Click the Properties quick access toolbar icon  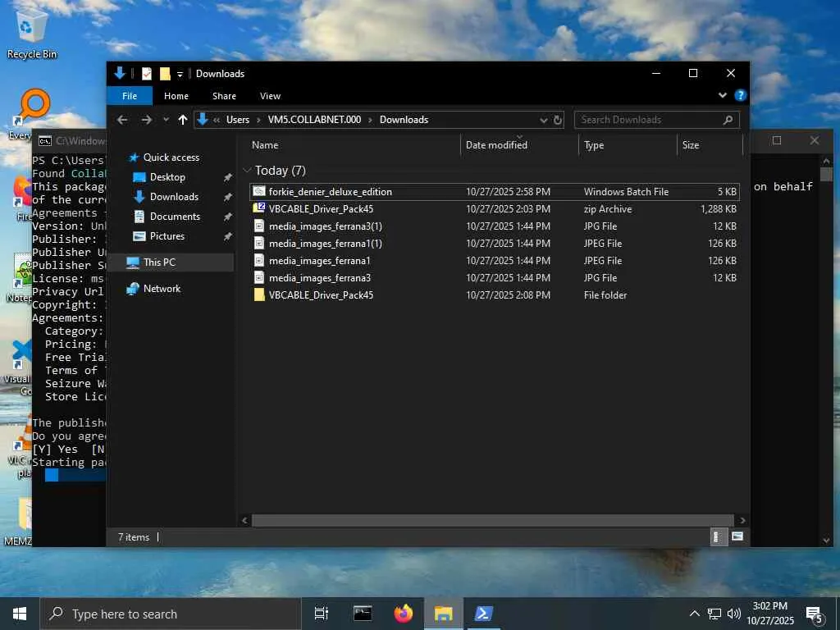[x=146, y=73]
